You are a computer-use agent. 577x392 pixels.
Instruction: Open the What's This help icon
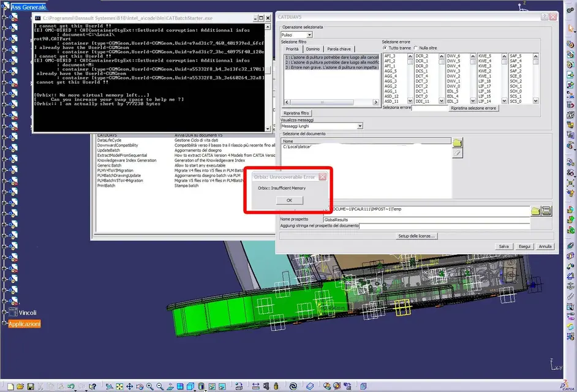tap(92, 386)
